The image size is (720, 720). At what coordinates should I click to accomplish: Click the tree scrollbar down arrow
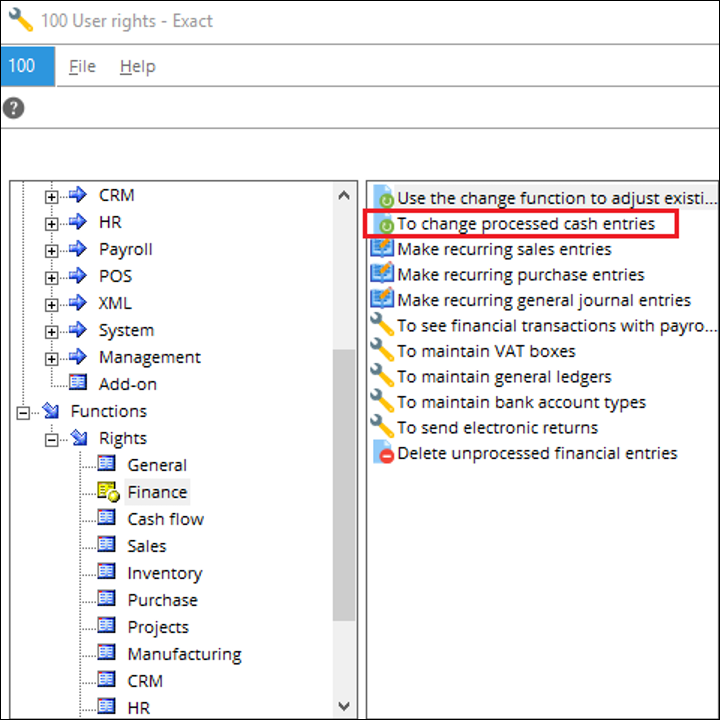pos(344,706)
